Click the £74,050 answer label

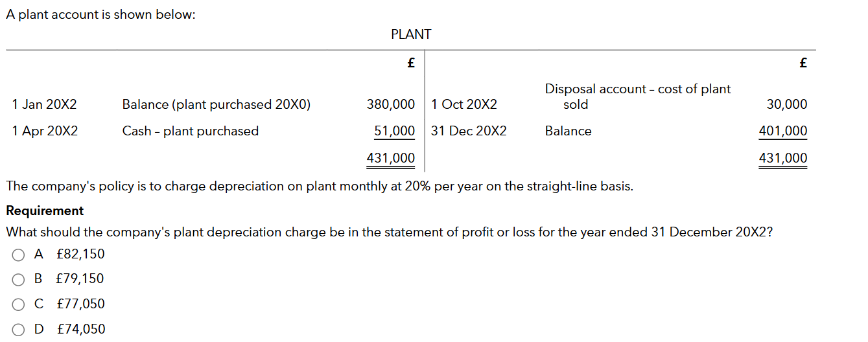coord(80,329)
